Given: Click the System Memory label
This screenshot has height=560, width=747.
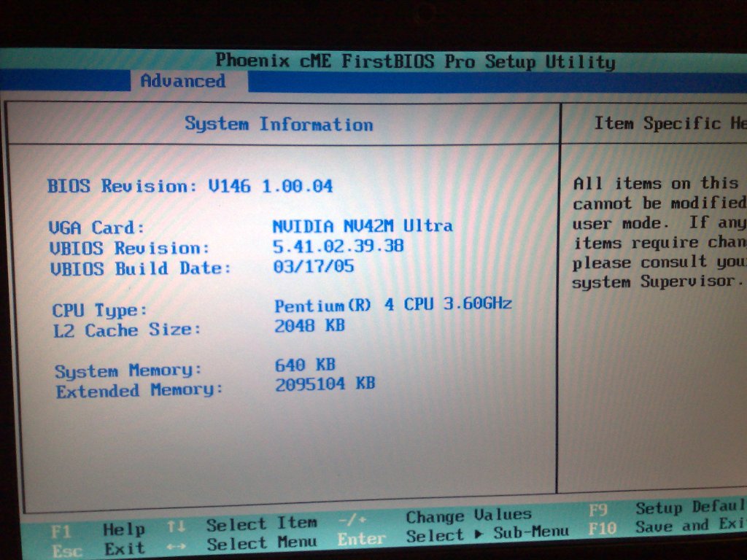Looking at the screenshot, I should [x=128, y=370].
